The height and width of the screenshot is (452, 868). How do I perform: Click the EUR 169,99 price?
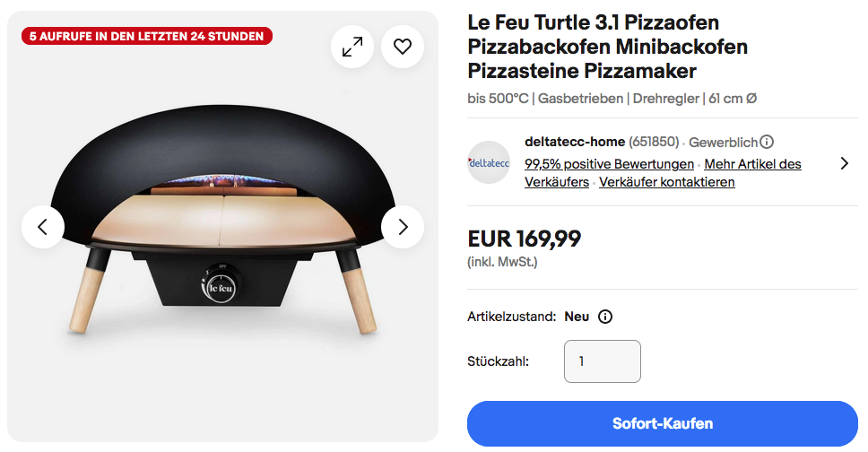(x=524, y=239)
